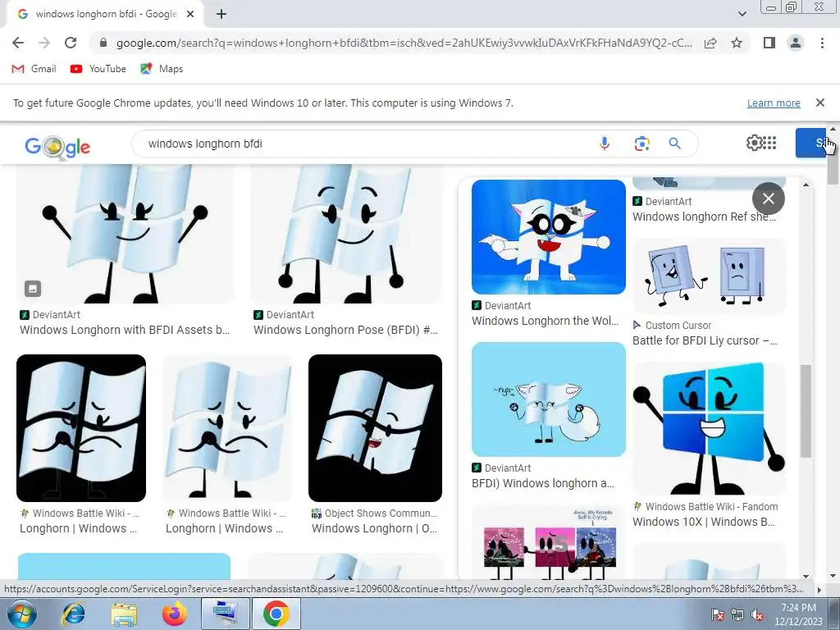
Task: Click the blue Sign in button
Action: pos(811,143)
